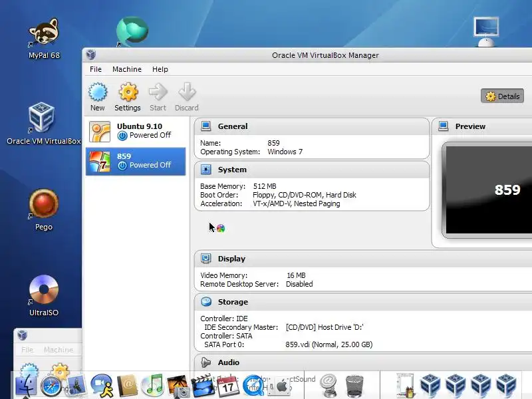Select the 859 virtual machine entry
Screen dimensions: 532x399
[136, 162]
